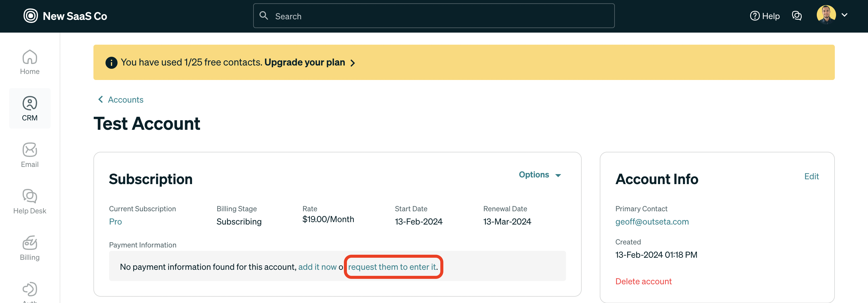
Task: Open the Email section in sidebar
Action: [30, 155]
